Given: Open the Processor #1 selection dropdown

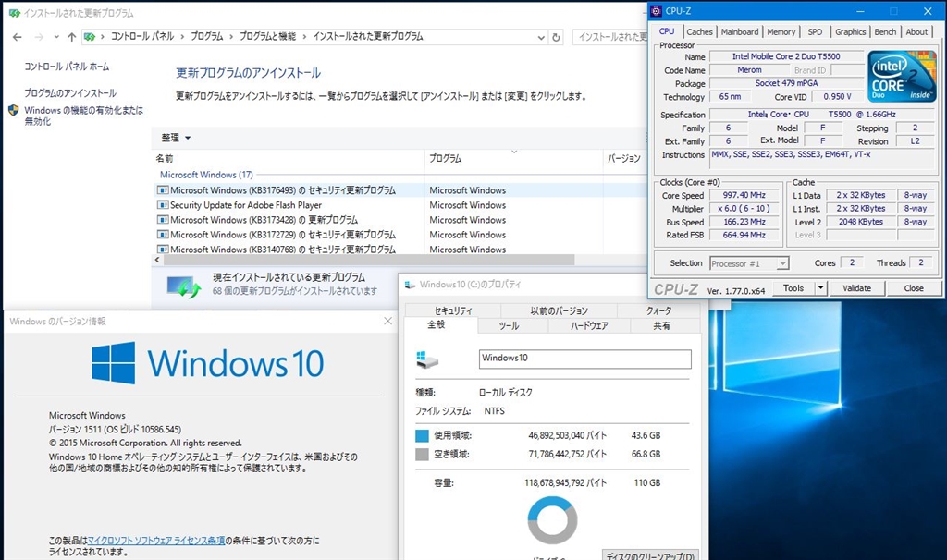Looking at the screenshot, I should [x=749, y=263].
